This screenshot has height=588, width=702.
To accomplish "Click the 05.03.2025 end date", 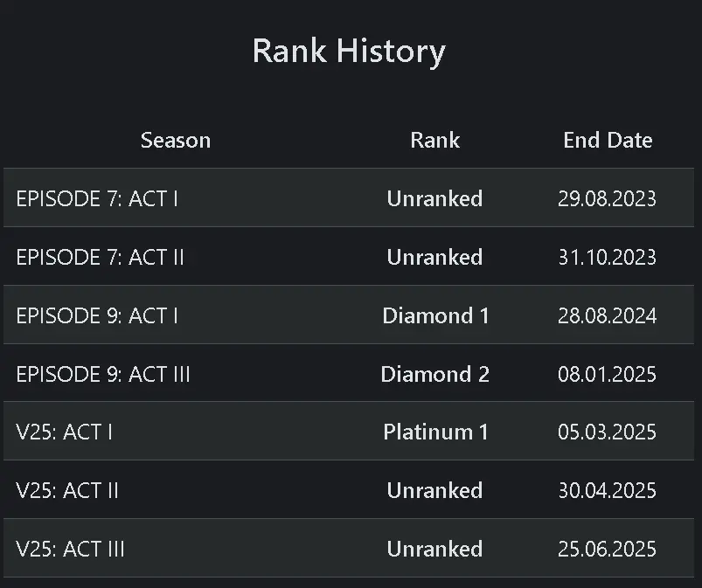I will click(607, 432).
